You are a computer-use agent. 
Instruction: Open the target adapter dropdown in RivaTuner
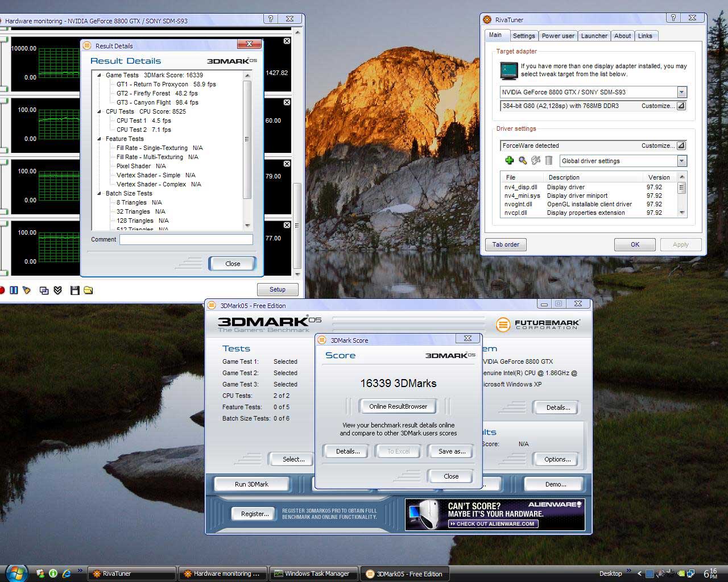tap(681, 92)
